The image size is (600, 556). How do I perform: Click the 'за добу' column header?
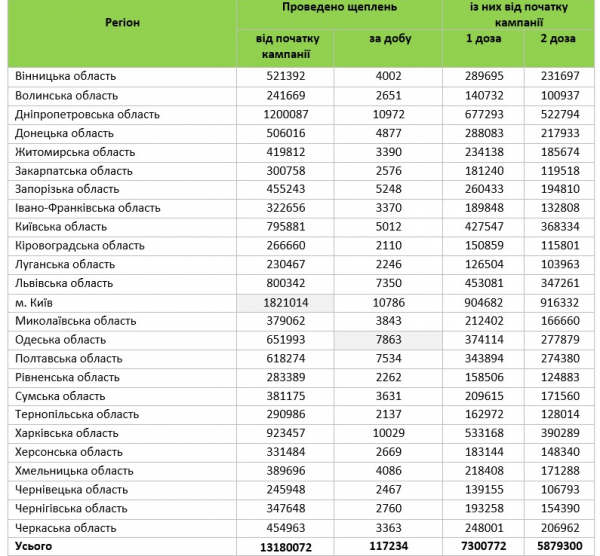point(389,39)
